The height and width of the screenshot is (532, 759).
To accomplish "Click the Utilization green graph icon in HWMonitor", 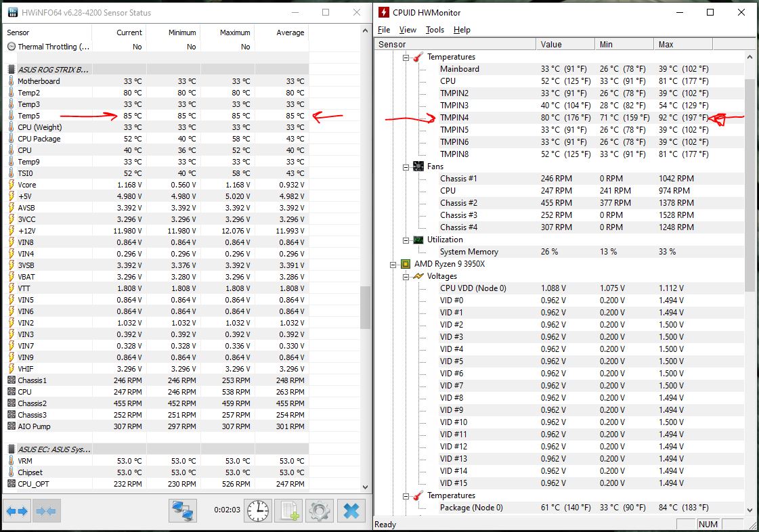I will (418, 240).
